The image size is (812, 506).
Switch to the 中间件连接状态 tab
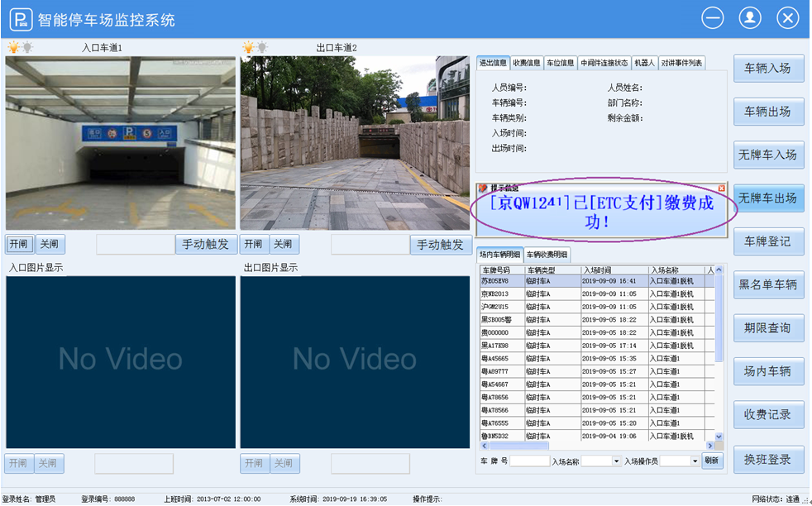click(x=604, y=63)
